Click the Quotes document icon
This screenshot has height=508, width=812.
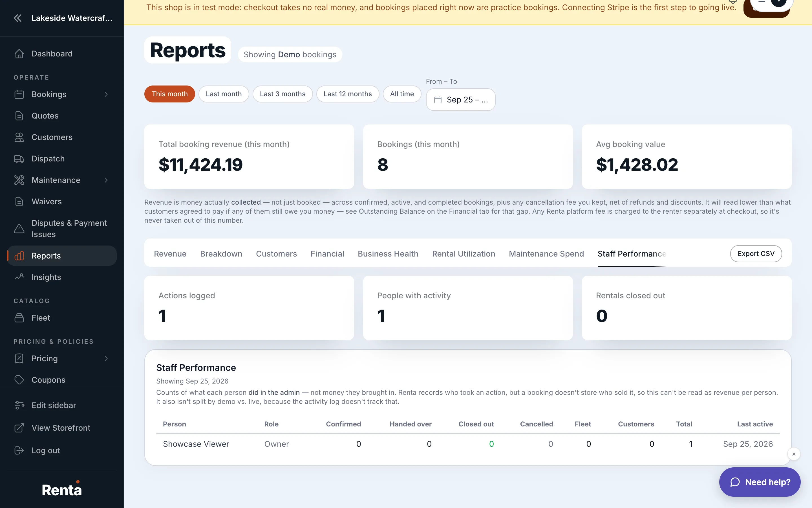19,116
